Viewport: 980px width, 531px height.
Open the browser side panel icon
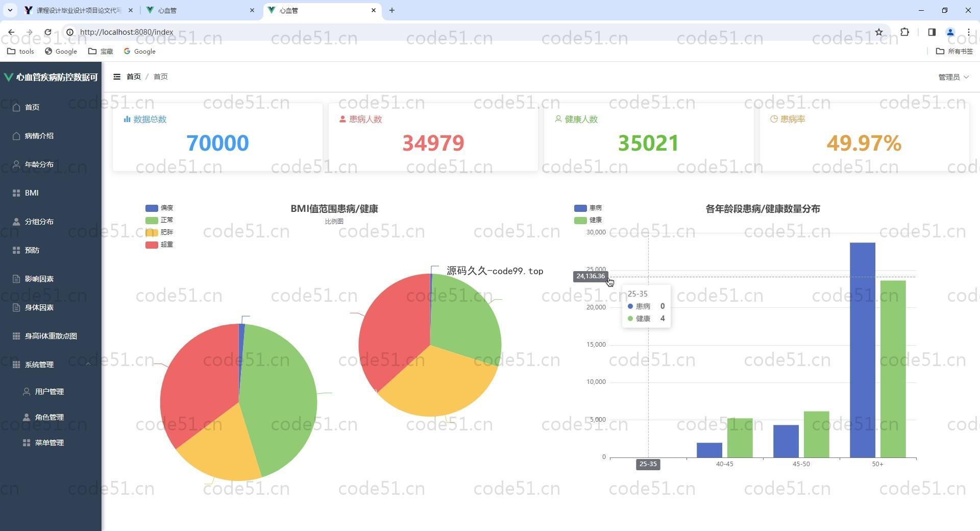pos(932,32)
